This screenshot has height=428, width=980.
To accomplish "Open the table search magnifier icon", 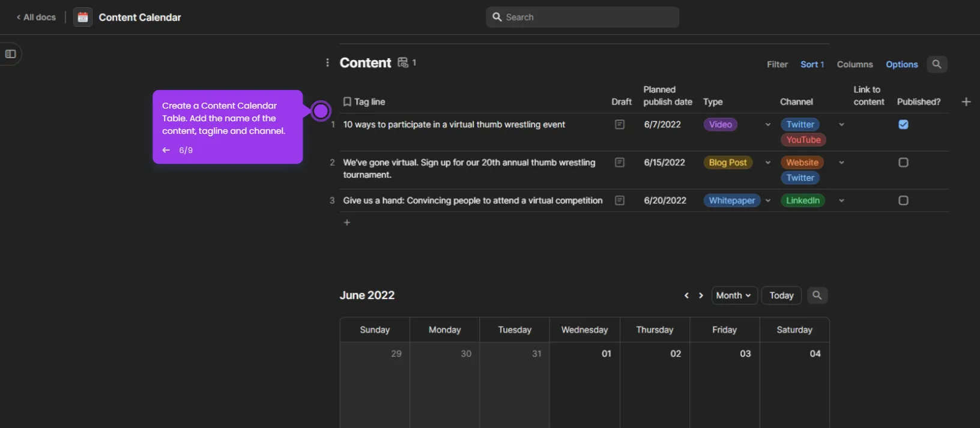I will [937, 64].
